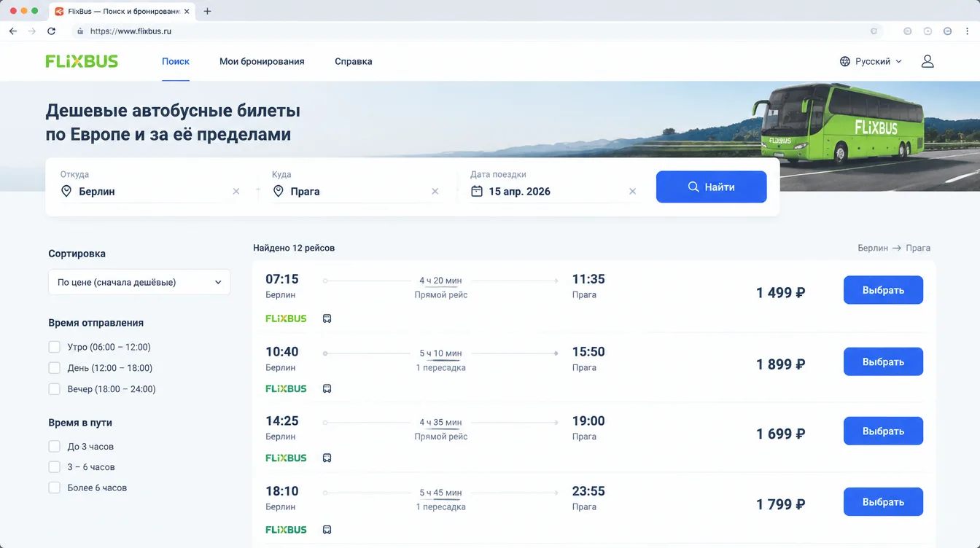980x548 pixels.
Task: Click the browser address bar URL
Action: click(131, 31)
